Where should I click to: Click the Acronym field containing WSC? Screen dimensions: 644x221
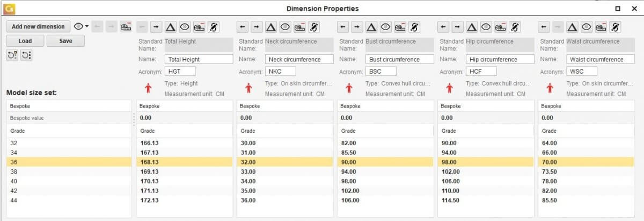click(x=582, y=71)
